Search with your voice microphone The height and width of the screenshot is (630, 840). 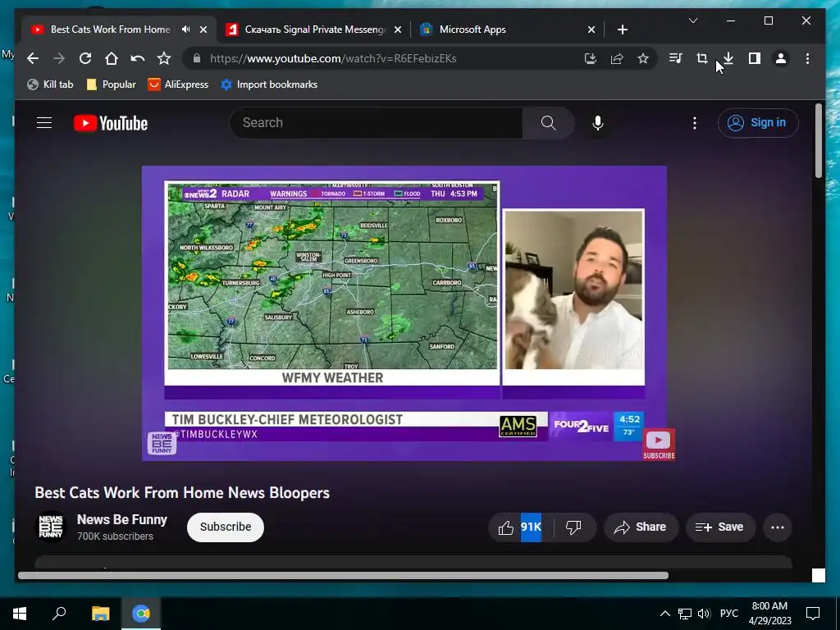598,123
